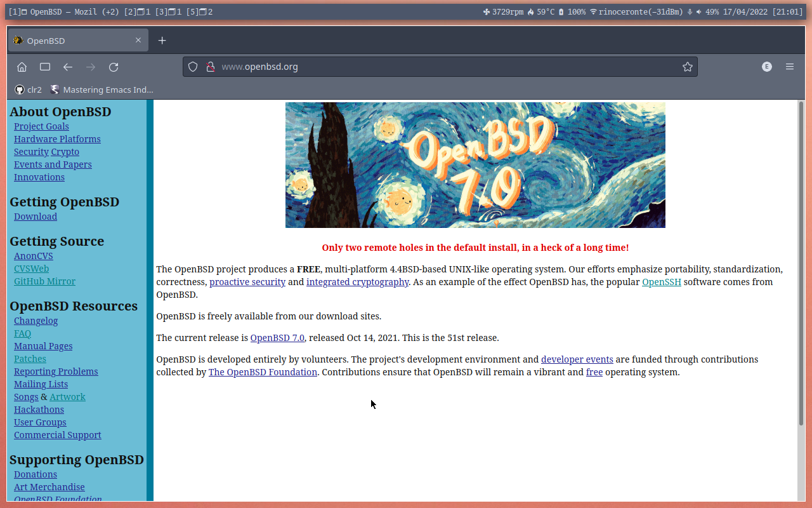Reload the current page
Viewport: 812px width, 508px height.
point(114,67)
